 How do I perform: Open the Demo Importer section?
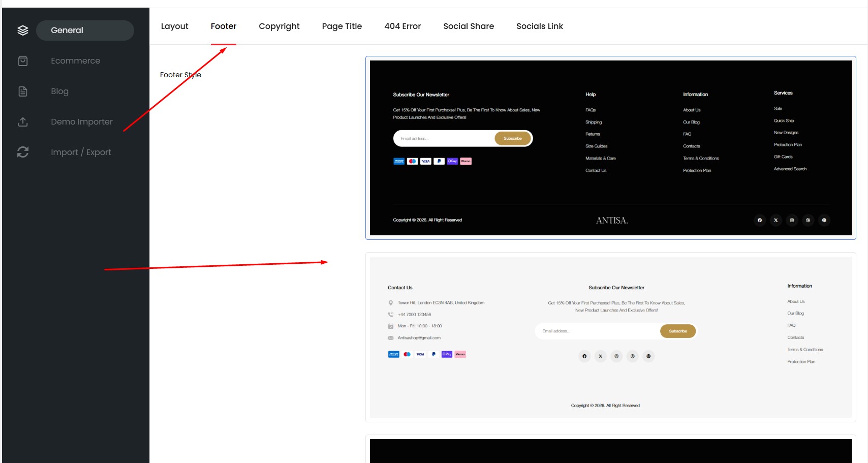click(x=81, y=122)
